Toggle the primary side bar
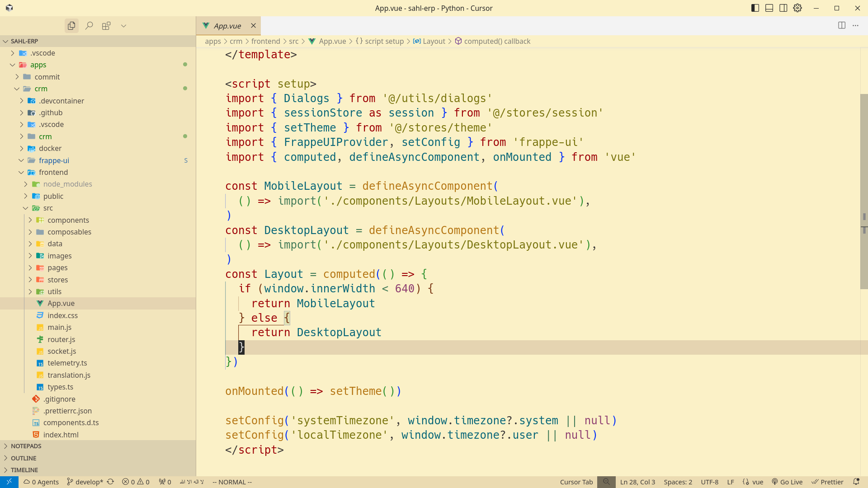 755,8
